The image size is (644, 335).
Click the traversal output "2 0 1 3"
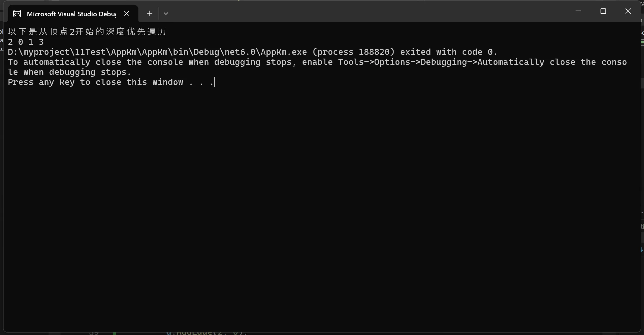point(26,42)
